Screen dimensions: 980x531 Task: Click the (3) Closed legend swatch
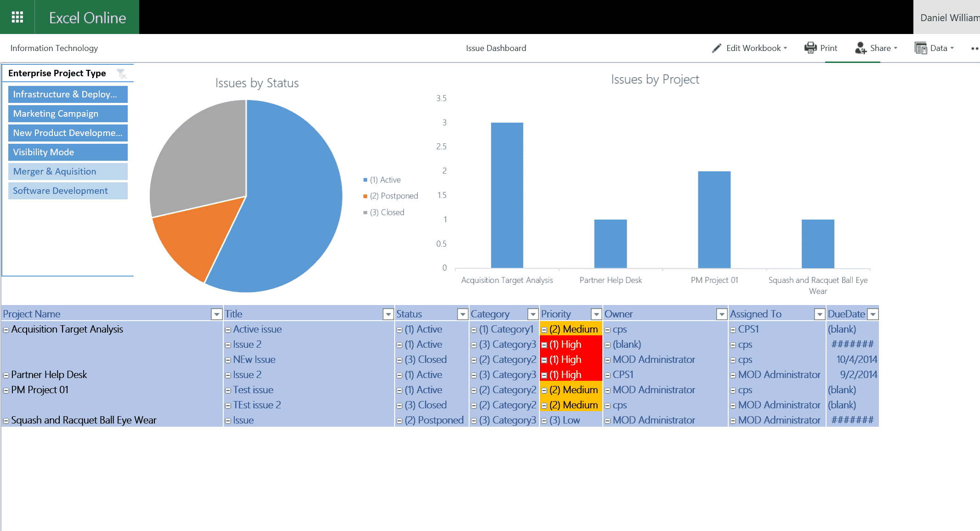coord(365,213)
